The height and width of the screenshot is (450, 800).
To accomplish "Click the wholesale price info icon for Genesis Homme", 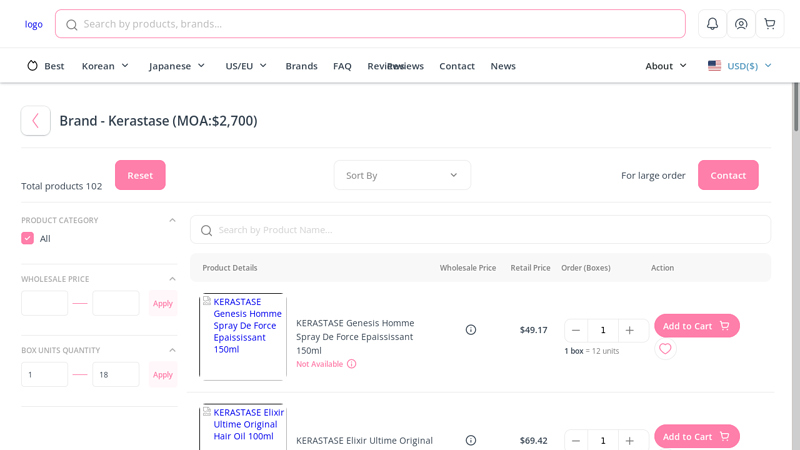I will 471,330.
